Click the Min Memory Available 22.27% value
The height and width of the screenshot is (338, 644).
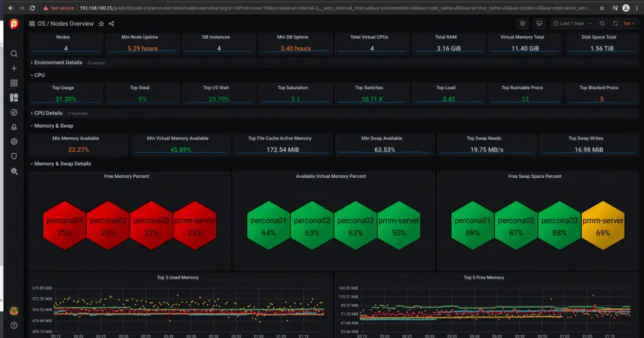point(79,150)
